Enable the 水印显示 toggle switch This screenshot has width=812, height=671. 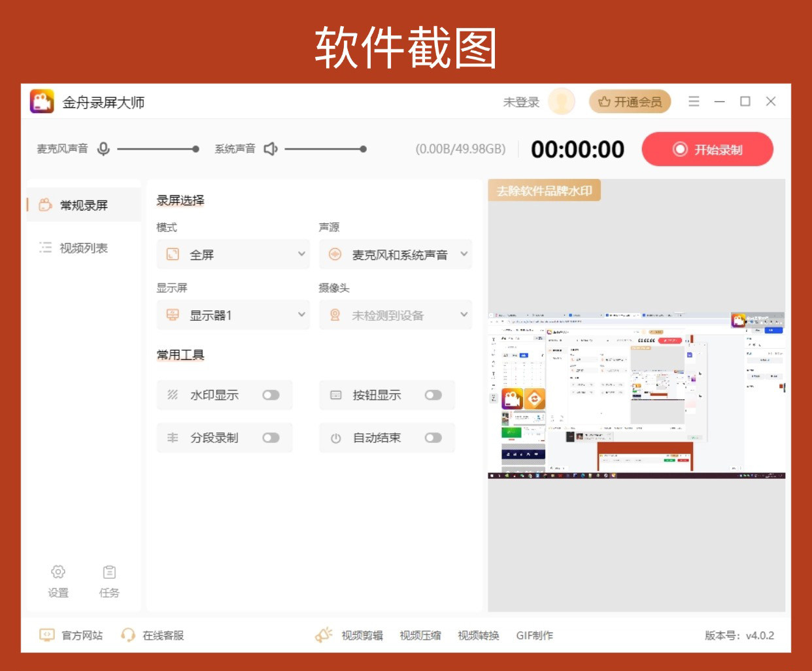271,395
